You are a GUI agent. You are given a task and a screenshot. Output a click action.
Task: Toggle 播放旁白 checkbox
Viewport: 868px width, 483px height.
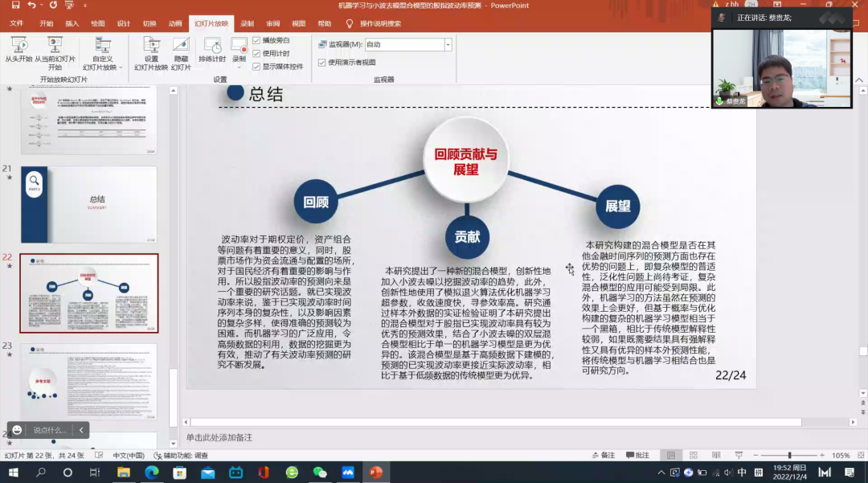coord(256,40)
